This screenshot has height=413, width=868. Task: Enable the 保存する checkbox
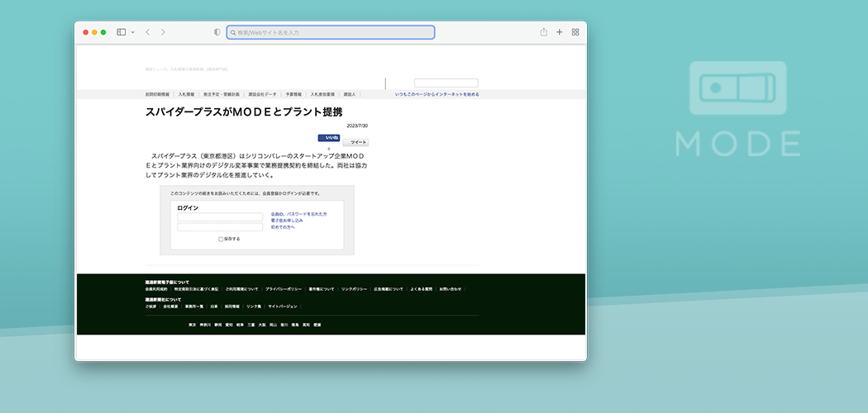(221, 239)
